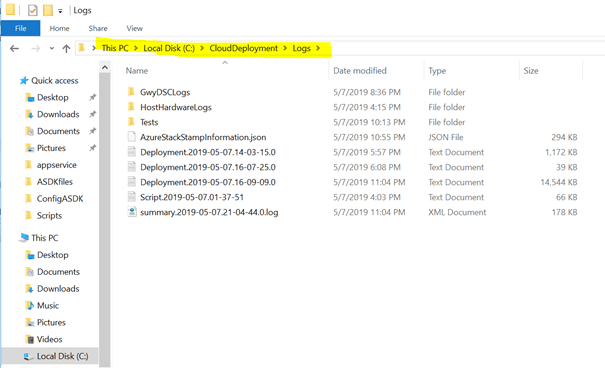Select summary.2019-05-07.21-04-44.0.log file name

point(209,213)
